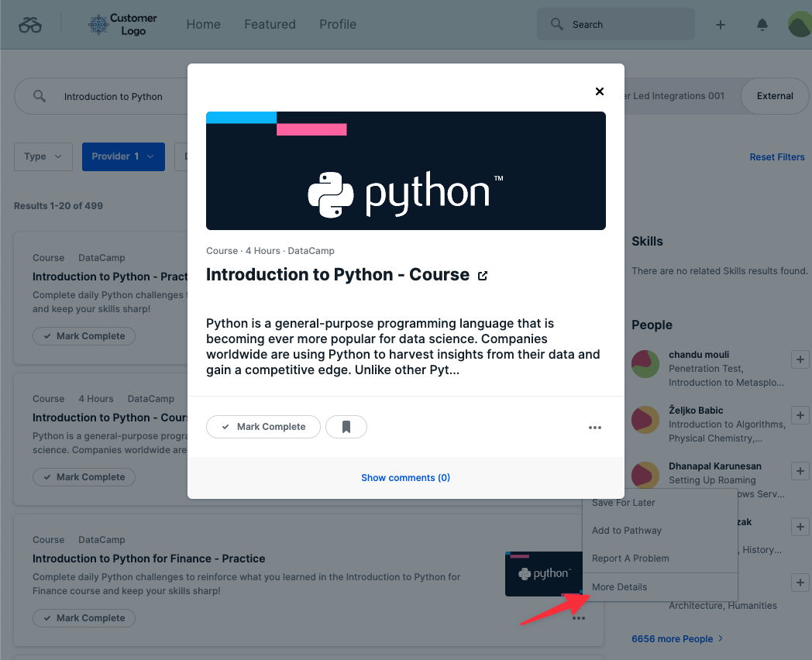Image resolution: width=812 pixels, height=660 pixels.
Task: Expand the Provider 1 filter dropdown
Action: (x=123, y=156)
